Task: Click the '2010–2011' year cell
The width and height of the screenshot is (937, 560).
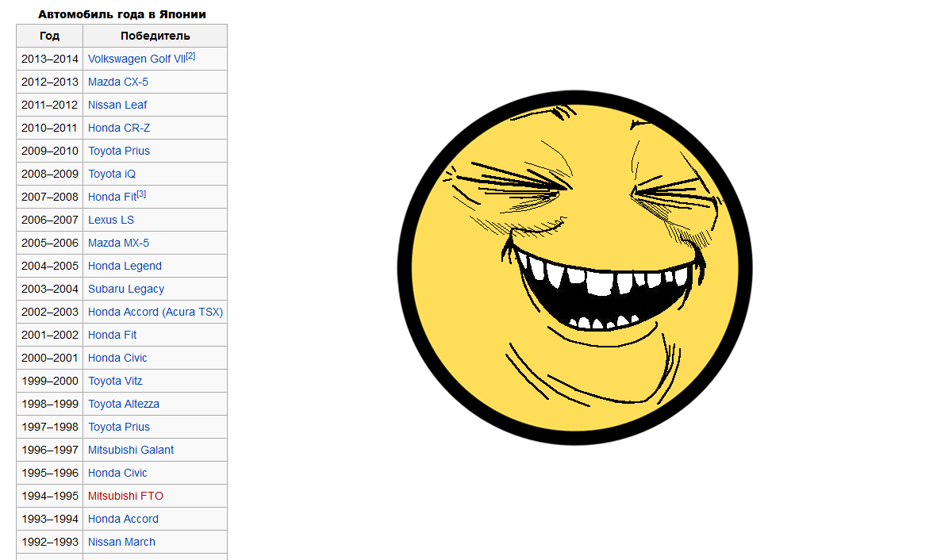Action: [50, 128]
